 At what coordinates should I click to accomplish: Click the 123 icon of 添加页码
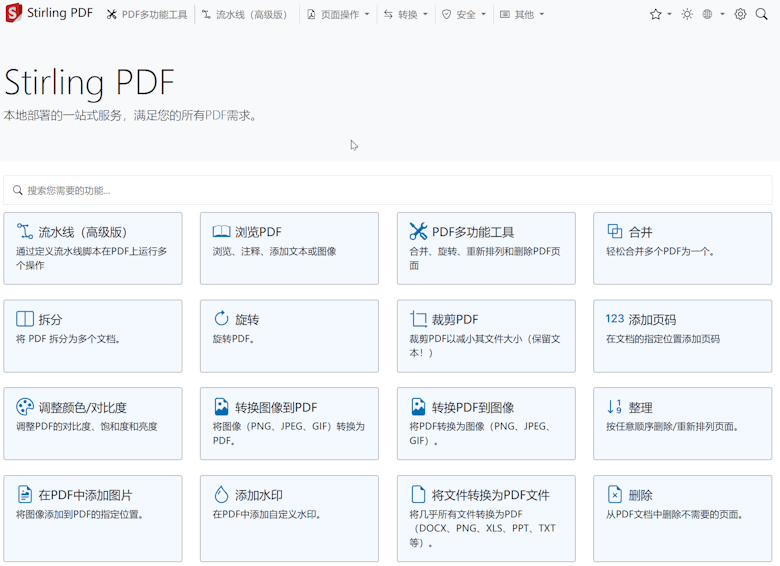coord(615,319)
